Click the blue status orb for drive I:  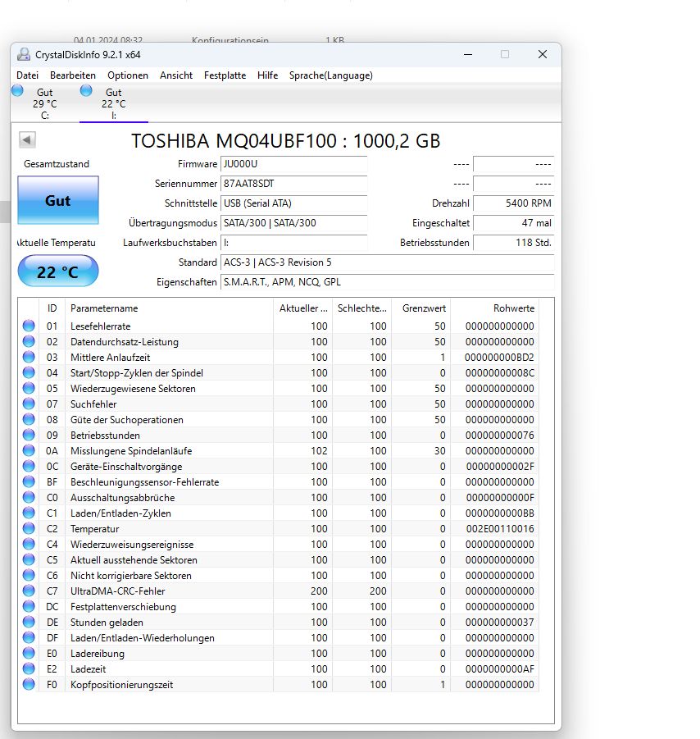tap(86, 90)
